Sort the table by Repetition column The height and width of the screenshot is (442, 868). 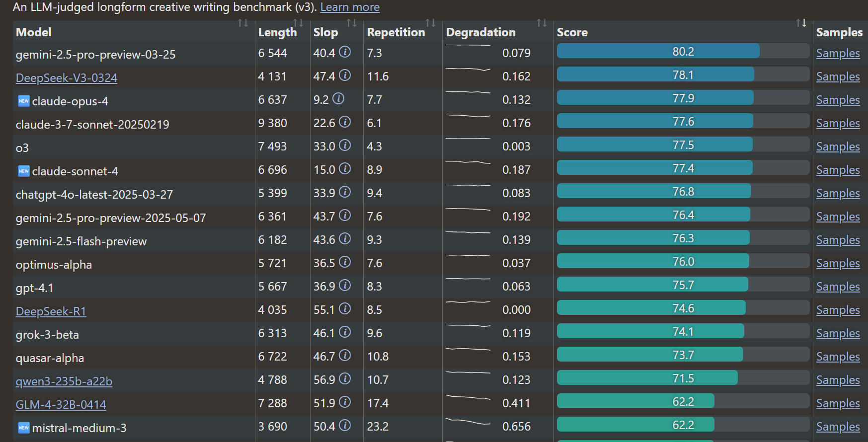coord(431,23)
